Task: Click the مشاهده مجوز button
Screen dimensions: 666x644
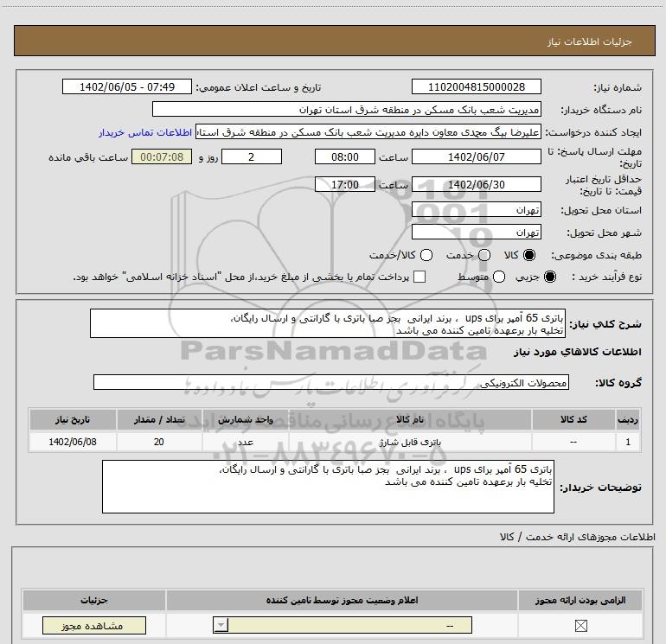Action: point(94,625)
